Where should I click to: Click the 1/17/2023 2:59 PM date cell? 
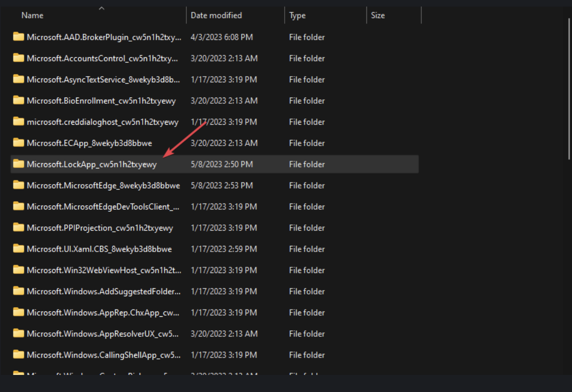pos(224,249)
